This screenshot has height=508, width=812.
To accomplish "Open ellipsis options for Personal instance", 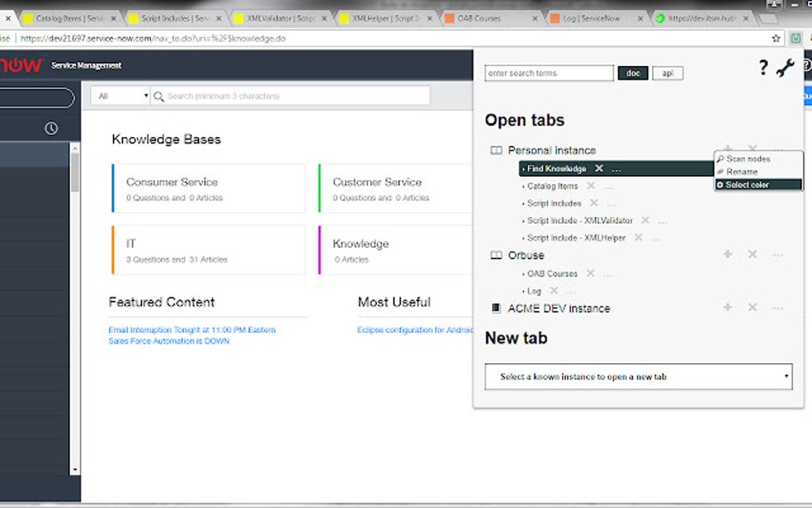I will (x=778, y=150).
